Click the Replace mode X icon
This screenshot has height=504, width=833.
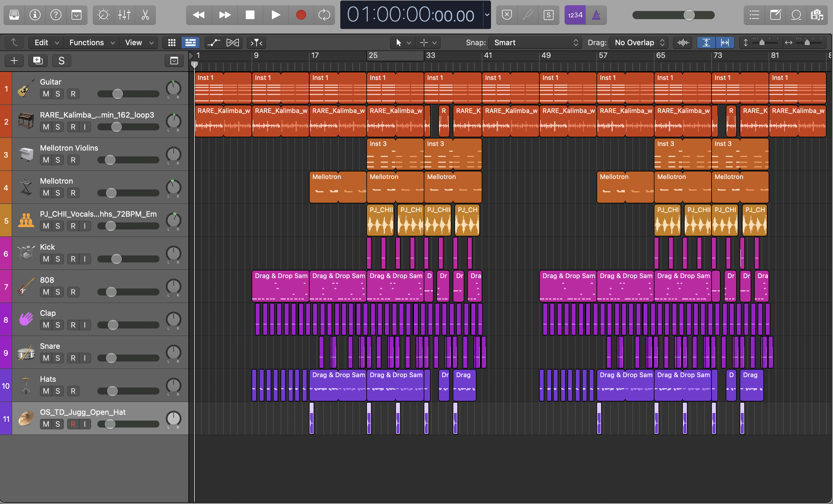[x=507, y=15]
